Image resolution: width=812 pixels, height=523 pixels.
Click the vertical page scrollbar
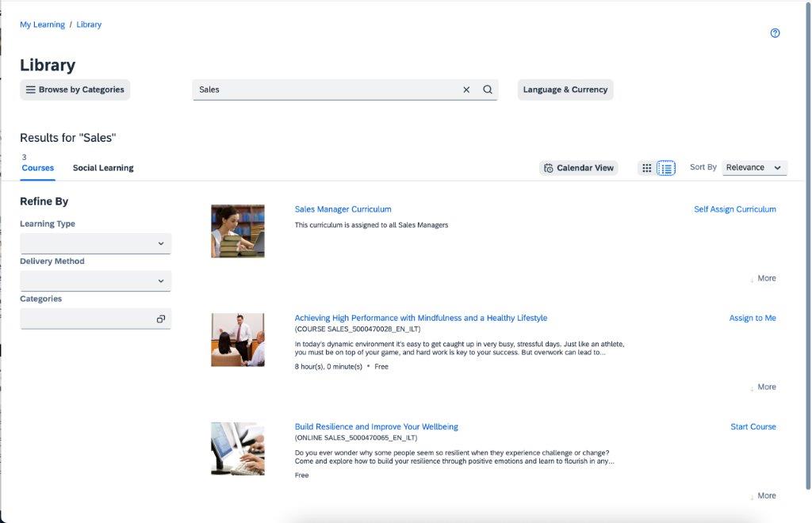[x=808, y=245]
